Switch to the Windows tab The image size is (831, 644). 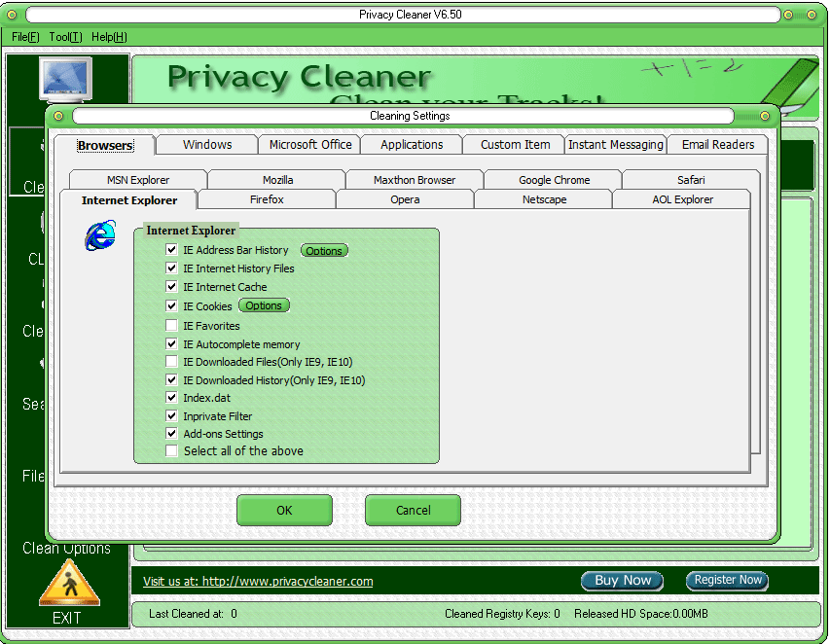[x=207, y=145]
